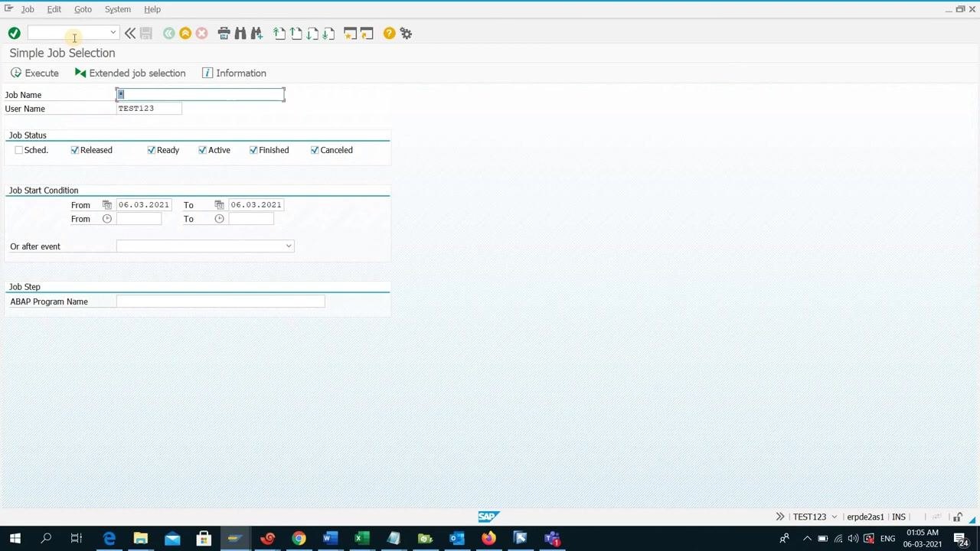Go to Next Page icon
980x551 pixels.
[x=312, y=33]
